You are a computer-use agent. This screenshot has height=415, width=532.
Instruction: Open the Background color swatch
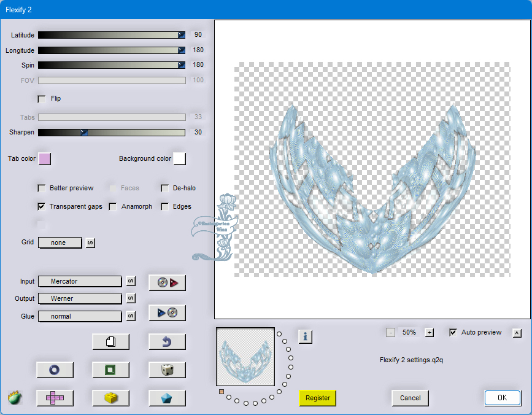click(x=180, y=159)
